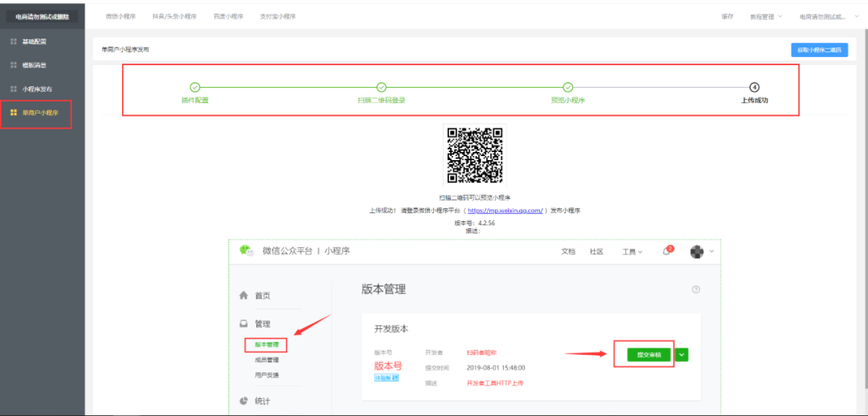Click the 2019-08-01 15:48:00 submit time

(496, 367)
